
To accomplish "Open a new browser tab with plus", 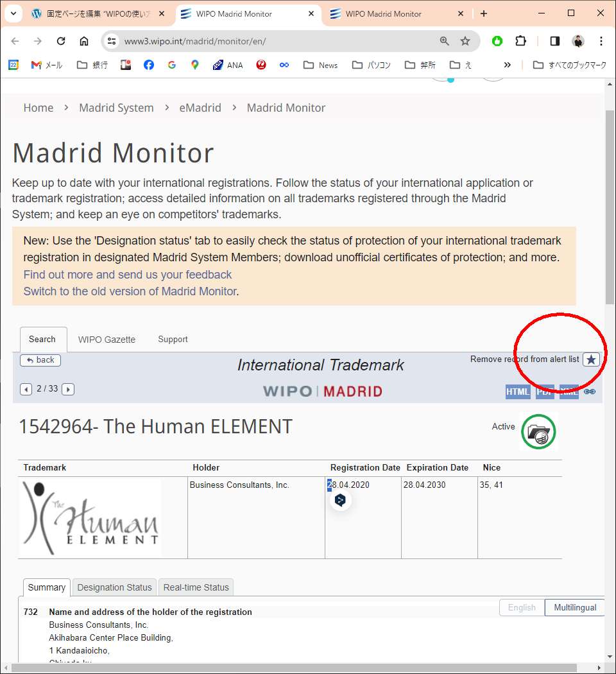I will click(x=484, y=13).
